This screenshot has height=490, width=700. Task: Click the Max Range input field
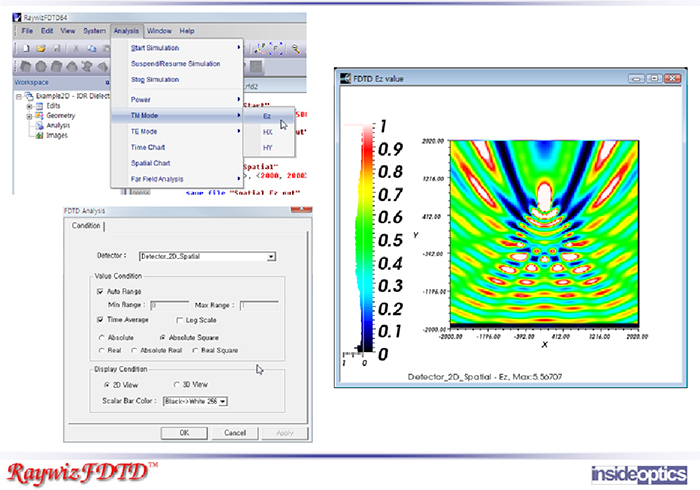(259, 305)
